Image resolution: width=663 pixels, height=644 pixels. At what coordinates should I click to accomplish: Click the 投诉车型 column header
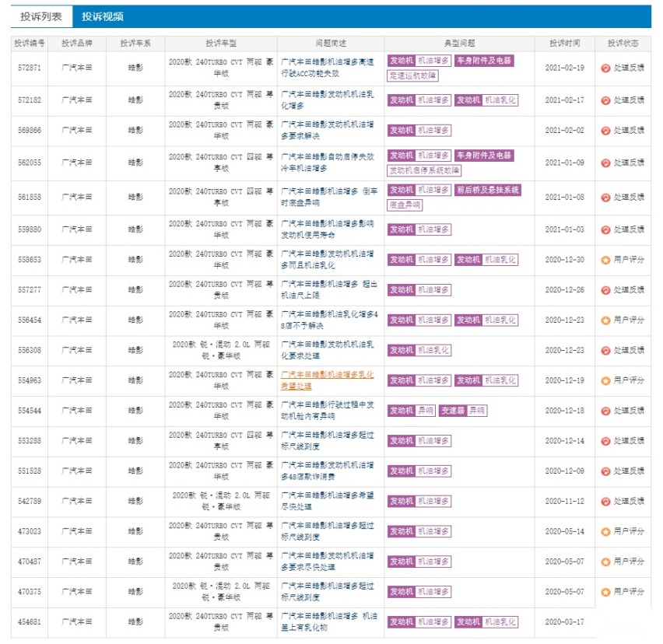click(x=221, y=44)
